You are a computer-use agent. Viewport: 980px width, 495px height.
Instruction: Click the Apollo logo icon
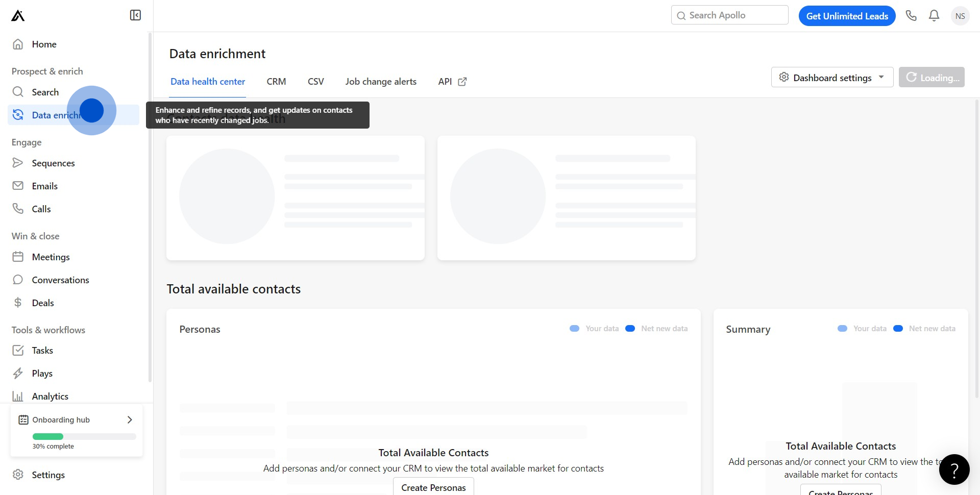[18, 16]
